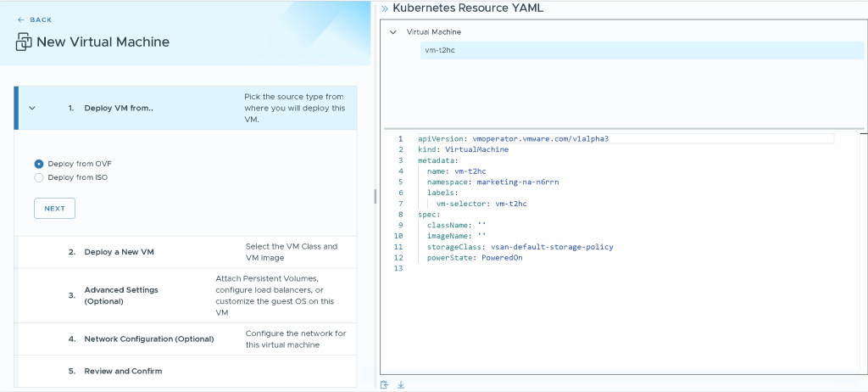Select vm-t2hc in the resource list
The image size is (868, 392).
(440, 51)
